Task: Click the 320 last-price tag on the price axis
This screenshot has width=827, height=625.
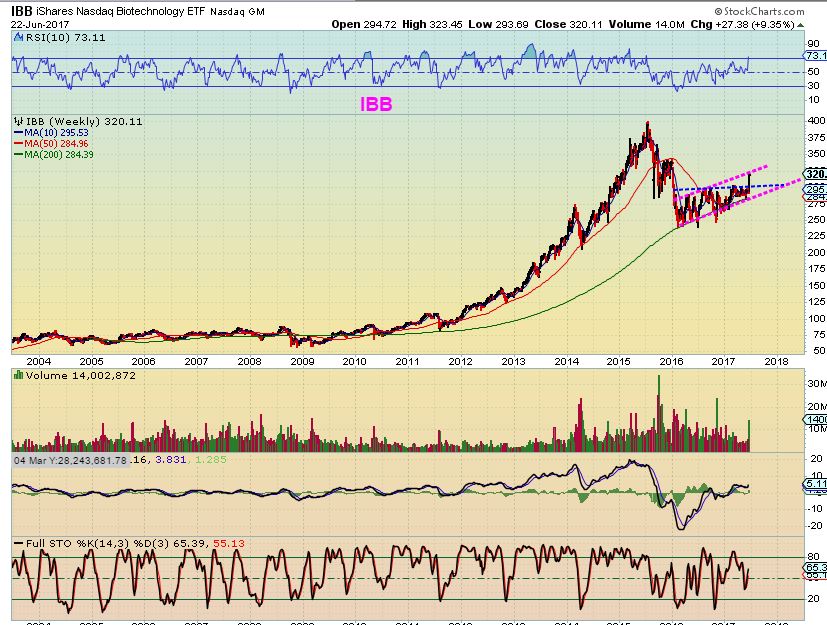Action: point(815,174)
